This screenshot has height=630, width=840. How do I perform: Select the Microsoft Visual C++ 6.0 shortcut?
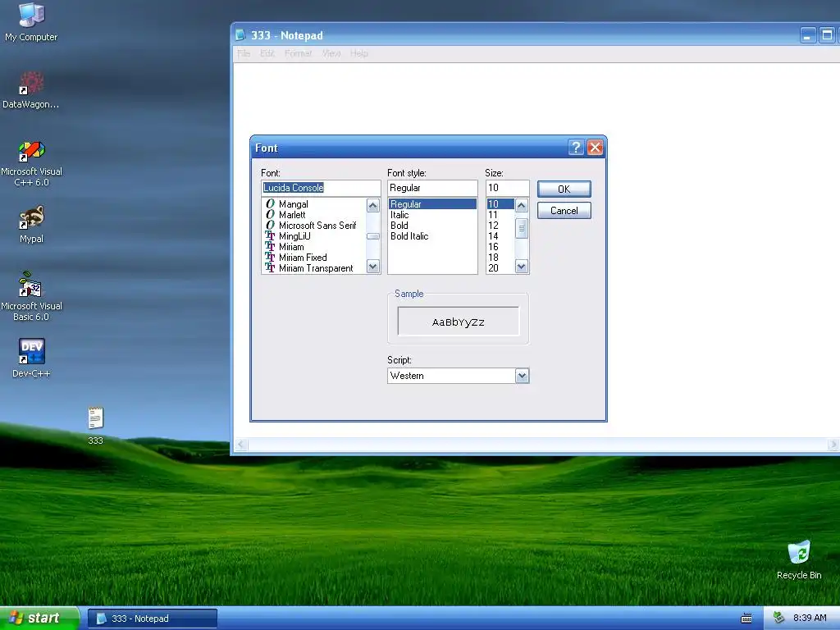point(31,163)
